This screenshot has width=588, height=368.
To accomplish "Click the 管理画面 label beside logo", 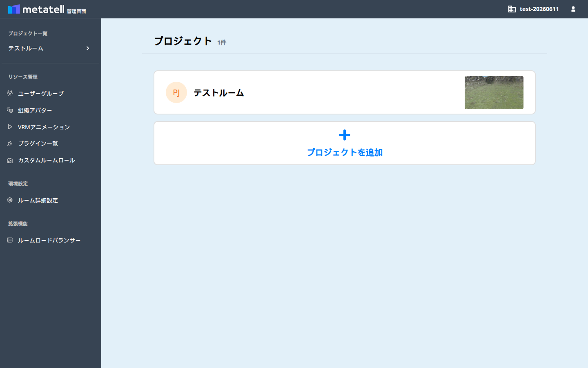I will click(76, 11).
